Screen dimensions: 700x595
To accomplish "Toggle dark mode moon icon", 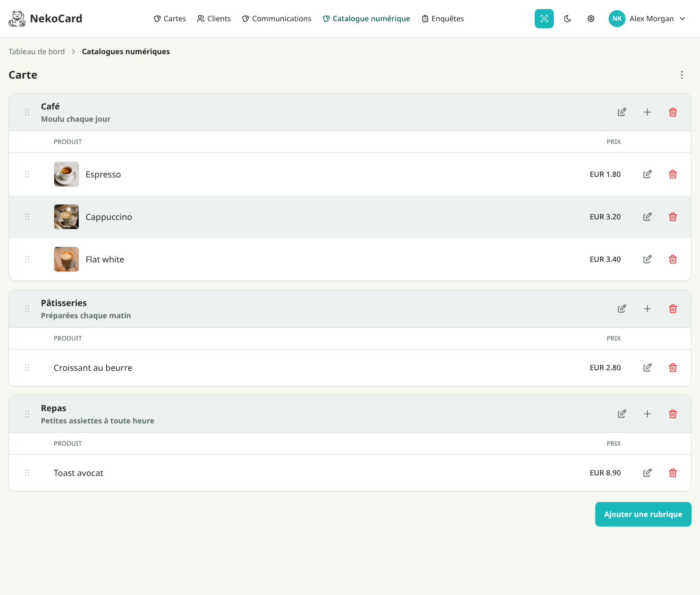I will click(x=568, y=19).
